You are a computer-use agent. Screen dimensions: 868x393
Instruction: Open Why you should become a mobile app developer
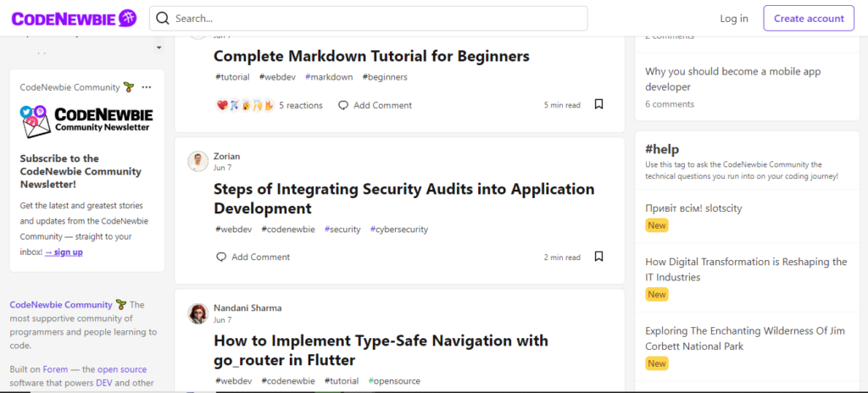click(733, 79)
